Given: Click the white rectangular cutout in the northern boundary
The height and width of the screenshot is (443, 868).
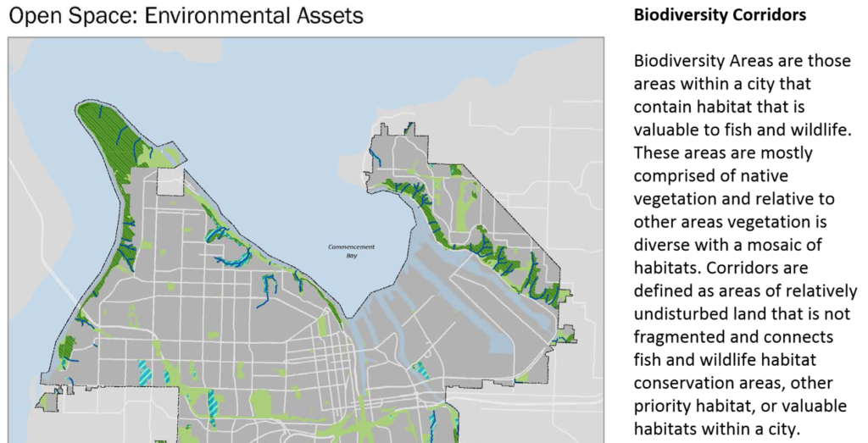Looking at the screenshot, I should [170, 182].
